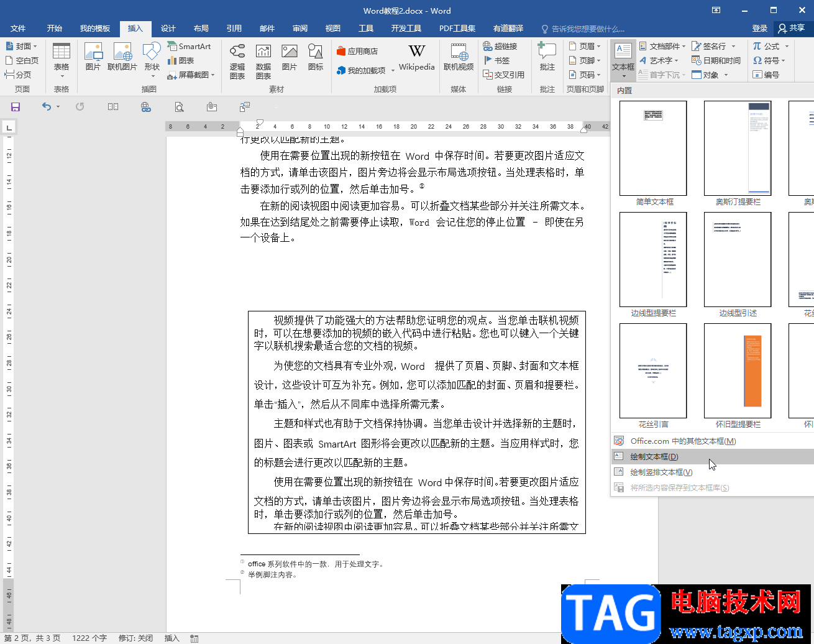Click the word count 1222 个字

pyautogui.click(x=89, y=638)
